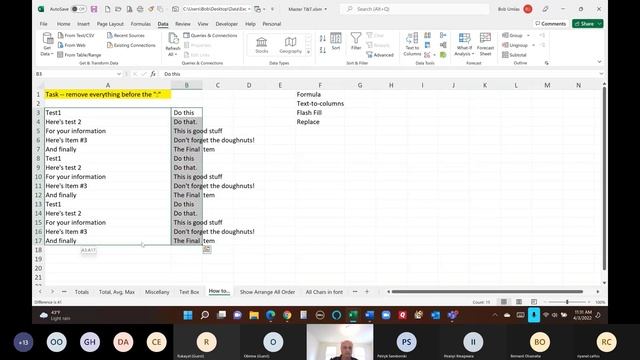Click the green Share button
Screen dimensions: 640x360
(x=587, y=24)
